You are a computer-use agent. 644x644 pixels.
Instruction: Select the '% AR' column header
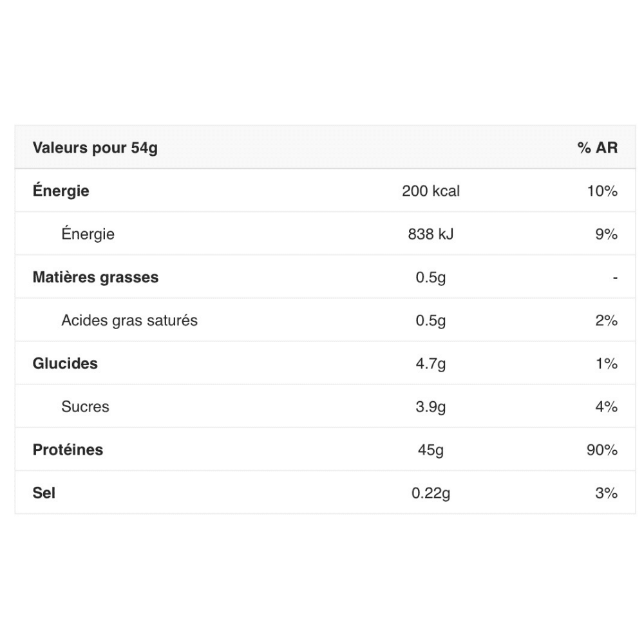tap(597, 147)
